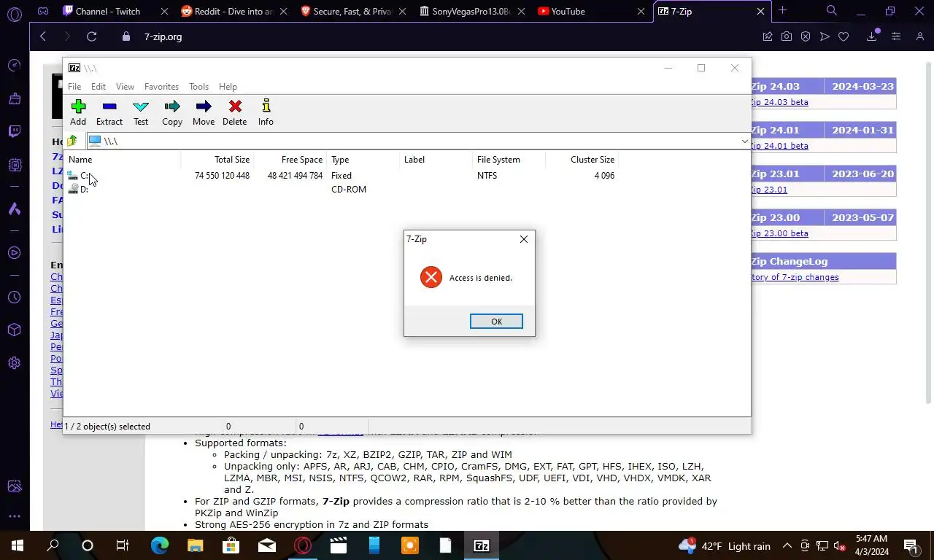934x560 pixels.
Task: Open the Windows Start menu
Action: (18, 545)
